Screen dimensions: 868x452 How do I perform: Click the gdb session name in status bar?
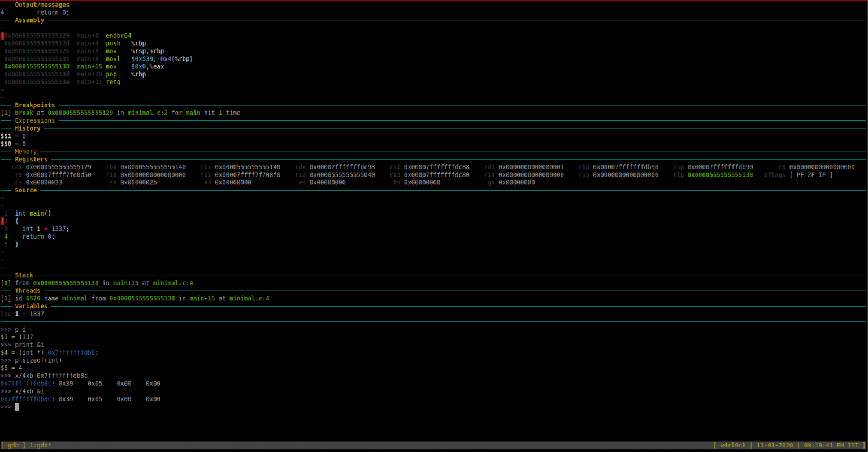pyautogui.click(x=13, y=445)
